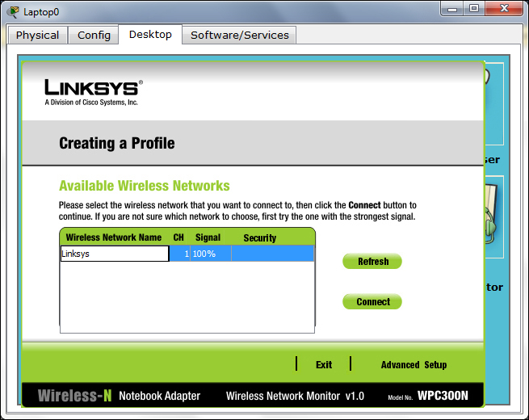Click the WPC300N model number text
529x420 pixels.
tap(443, 396)
